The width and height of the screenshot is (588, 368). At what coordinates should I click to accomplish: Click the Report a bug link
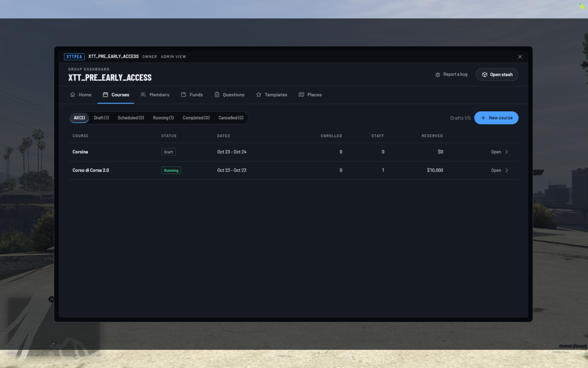pyautogui.click(x=451, y=75)
